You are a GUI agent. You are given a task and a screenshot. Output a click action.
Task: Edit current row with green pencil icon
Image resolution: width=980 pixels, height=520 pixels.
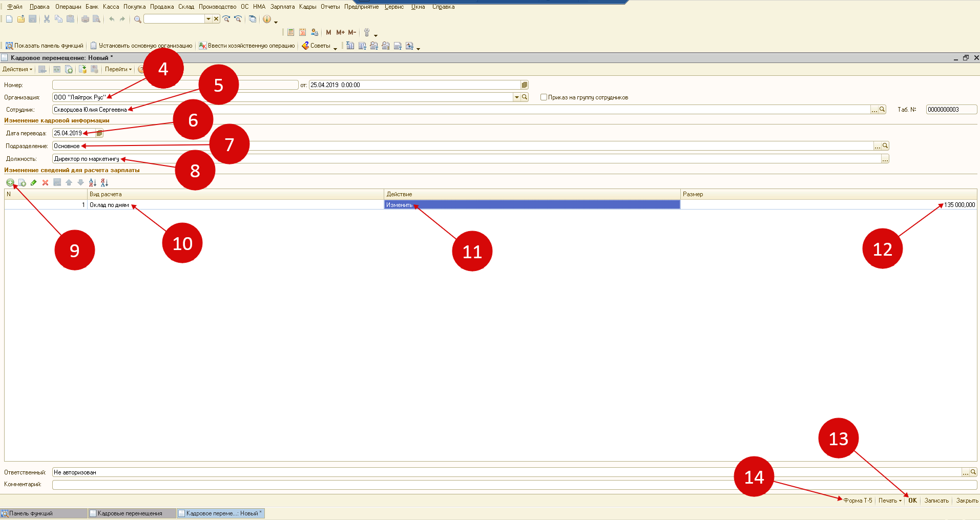click(33, 182)
